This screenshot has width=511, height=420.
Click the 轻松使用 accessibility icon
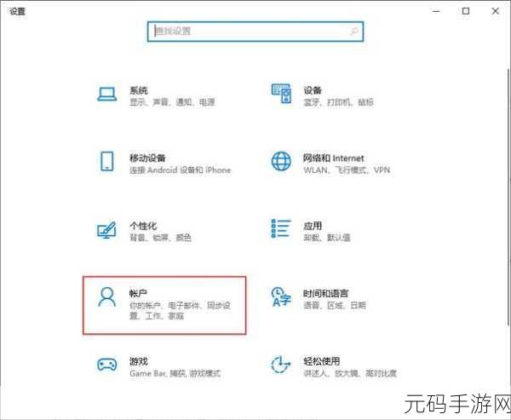(x=281, y=365)
